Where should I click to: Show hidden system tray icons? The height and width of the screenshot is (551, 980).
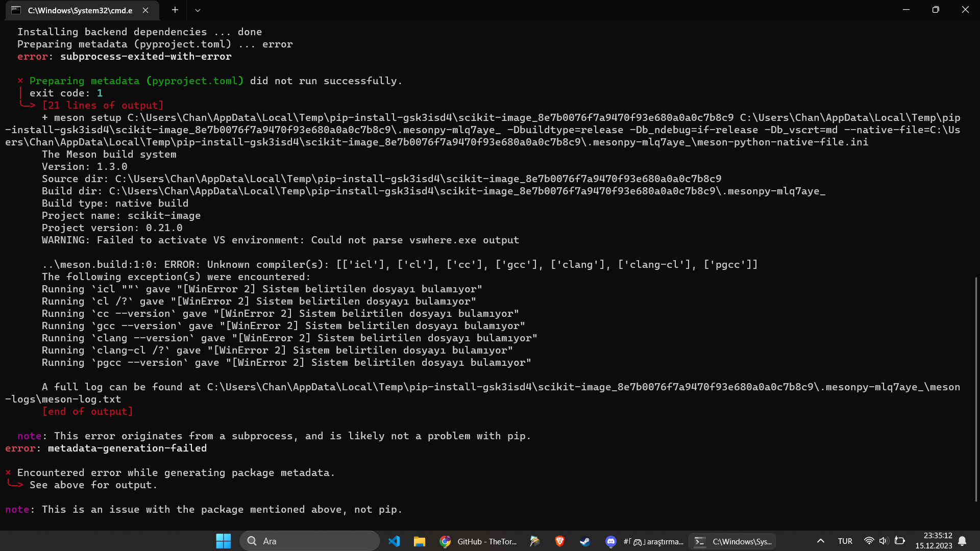click(x=821, y=541)
